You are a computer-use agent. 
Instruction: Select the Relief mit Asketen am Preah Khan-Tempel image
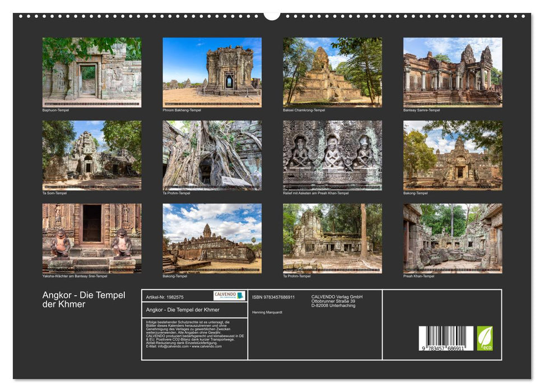click(x=333, y=155)
